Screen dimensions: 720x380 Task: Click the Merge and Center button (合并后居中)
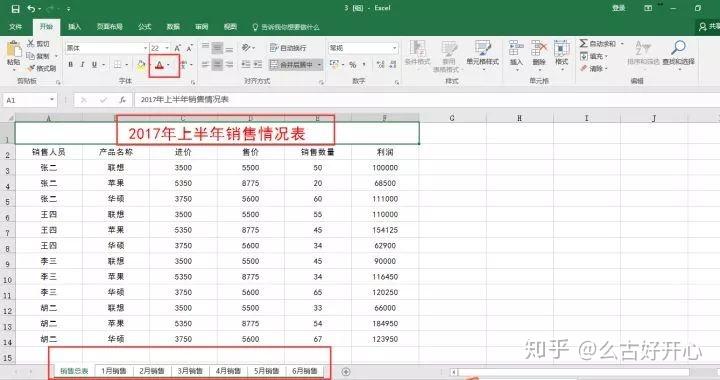(x=296, y=65)
